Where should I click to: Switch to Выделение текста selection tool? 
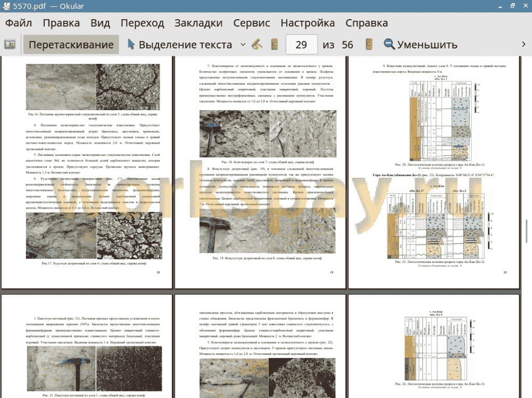180,45
